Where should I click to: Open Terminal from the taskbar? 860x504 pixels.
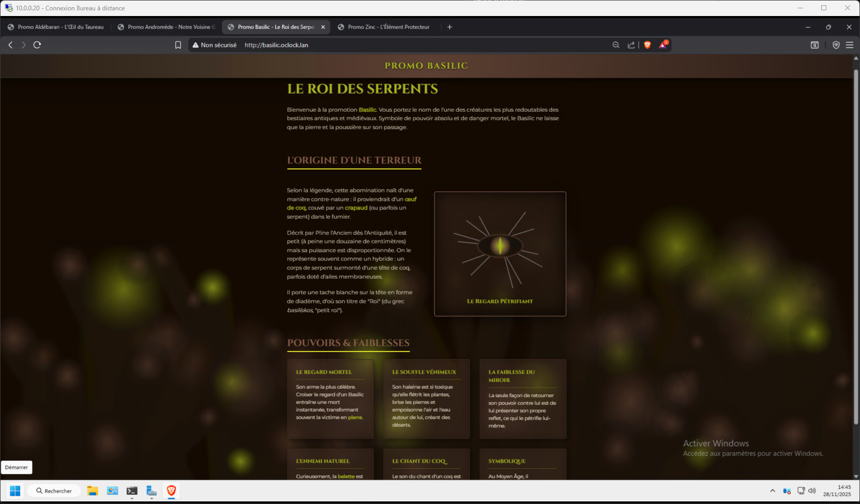132,491
